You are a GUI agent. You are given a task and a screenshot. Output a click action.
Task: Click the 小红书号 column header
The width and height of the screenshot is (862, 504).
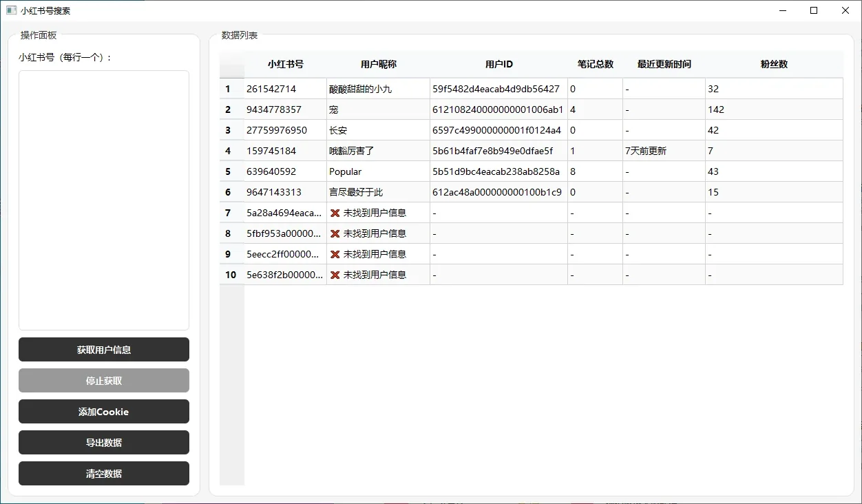[x=286, y=64]
